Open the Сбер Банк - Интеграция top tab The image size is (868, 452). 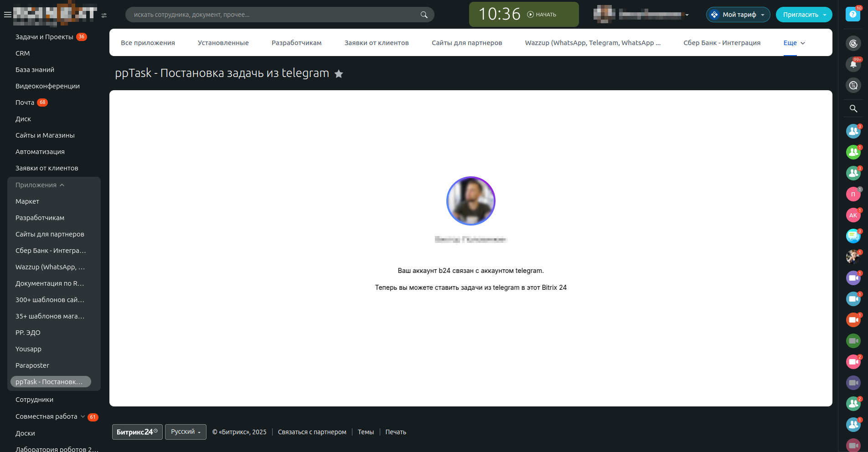point(722,43)
